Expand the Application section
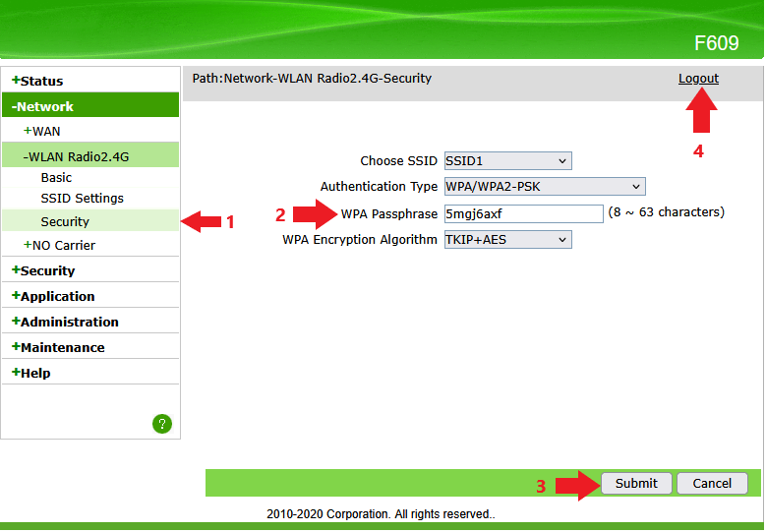Image resolution: width=766 pixels, height=532 pixels. point(53,296)
